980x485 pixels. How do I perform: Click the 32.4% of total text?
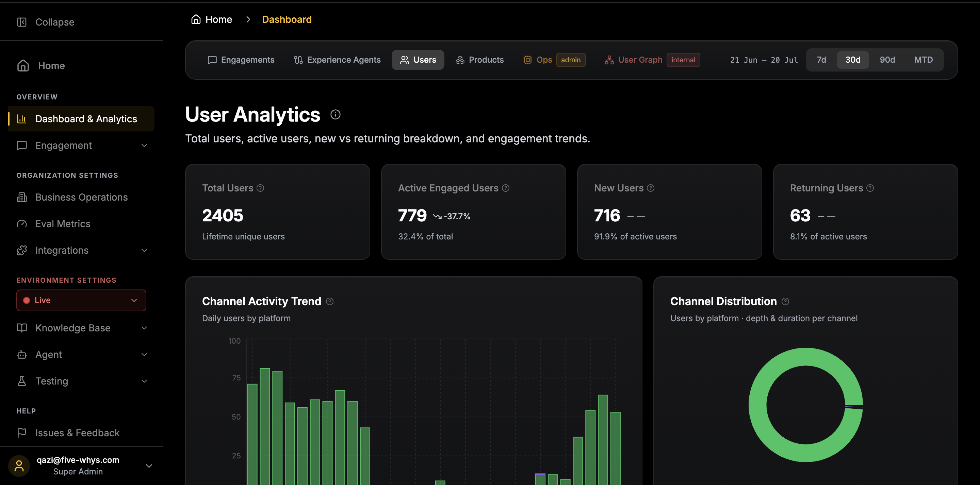tap(425, 236)
